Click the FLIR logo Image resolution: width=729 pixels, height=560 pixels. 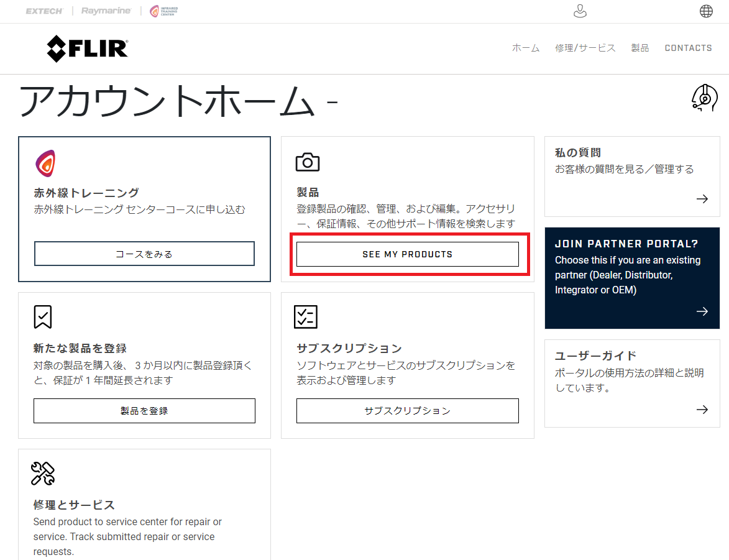tap(88, 49)
